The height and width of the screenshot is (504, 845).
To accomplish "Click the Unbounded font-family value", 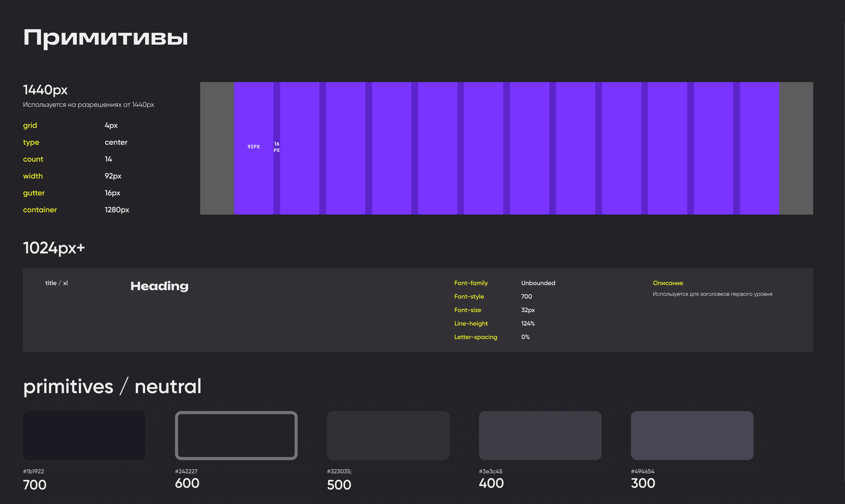I will pos(538,283).
